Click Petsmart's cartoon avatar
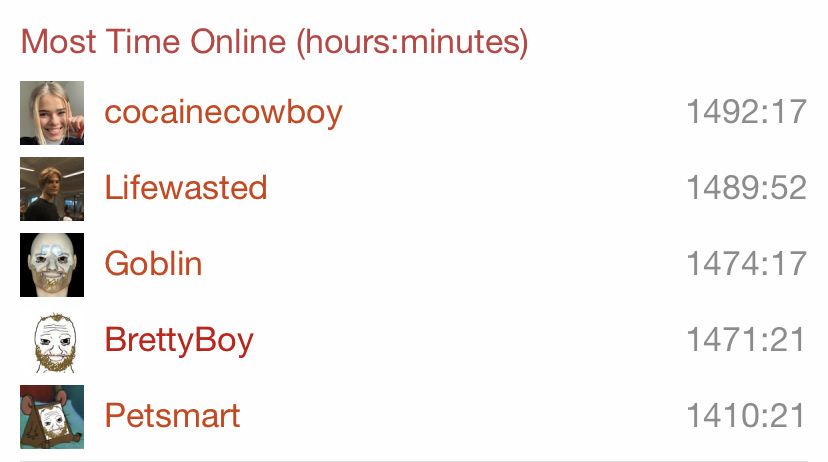Image resolution: width=828 pixels, height=462 pixels. (52, 416)
